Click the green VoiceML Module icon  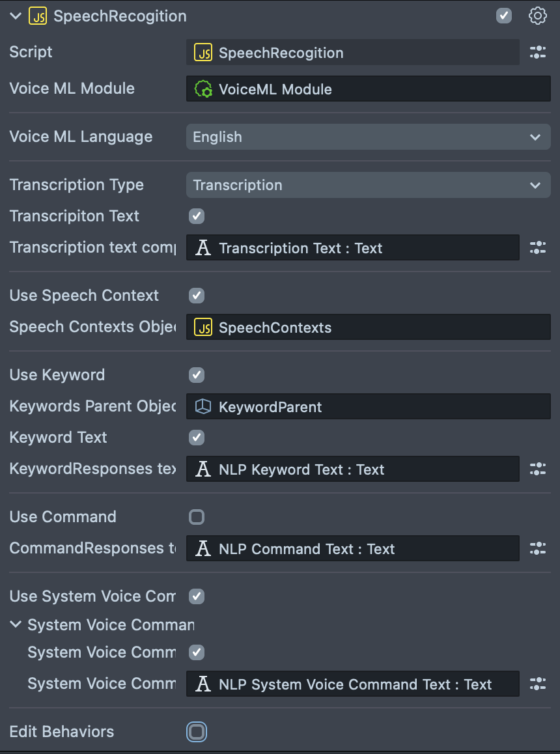pos(203,89)
